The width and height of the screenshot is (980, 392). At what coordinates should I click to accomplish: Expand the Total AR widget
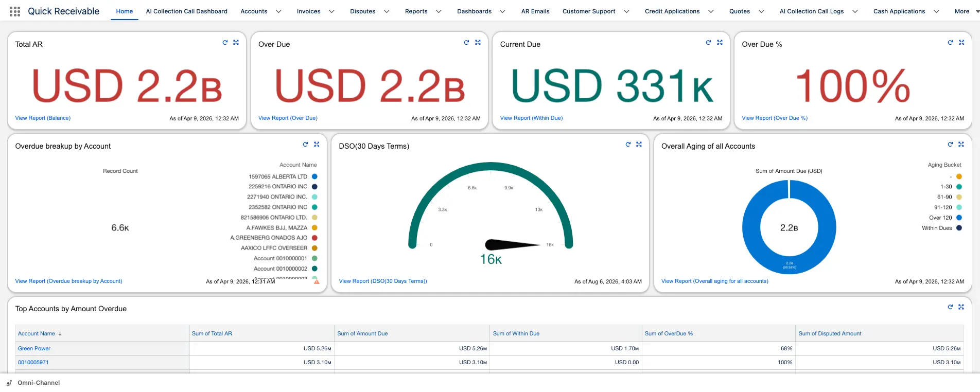pos(236,43)
